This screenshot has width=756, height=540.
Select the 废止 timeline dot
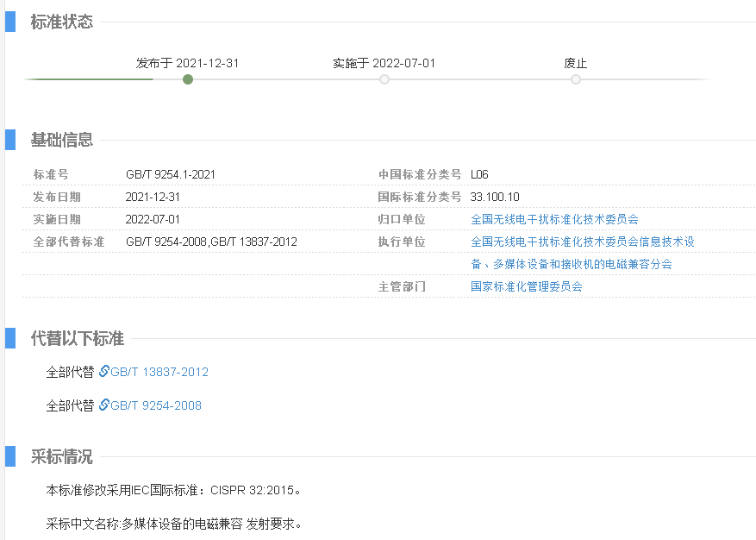[575, 78]
